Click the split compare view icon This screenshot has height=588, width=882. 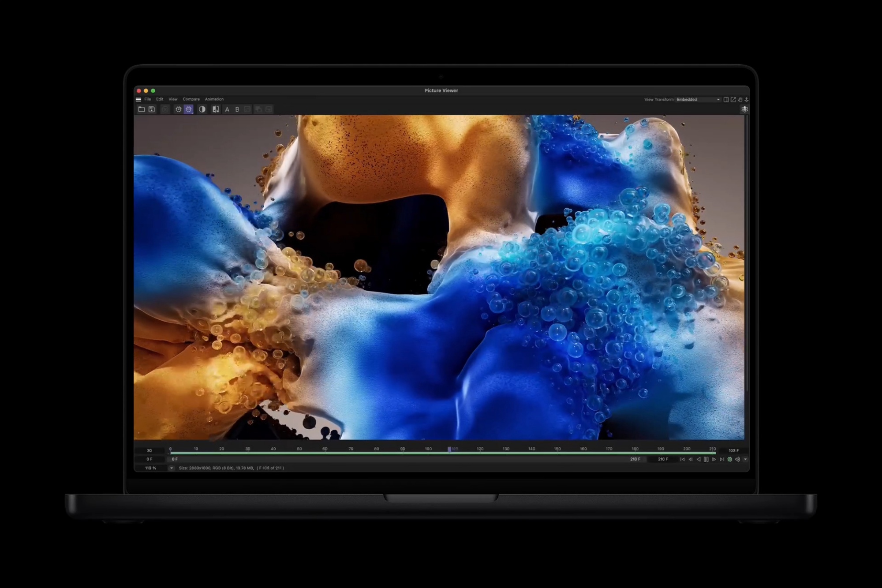(x=216, y=109)
